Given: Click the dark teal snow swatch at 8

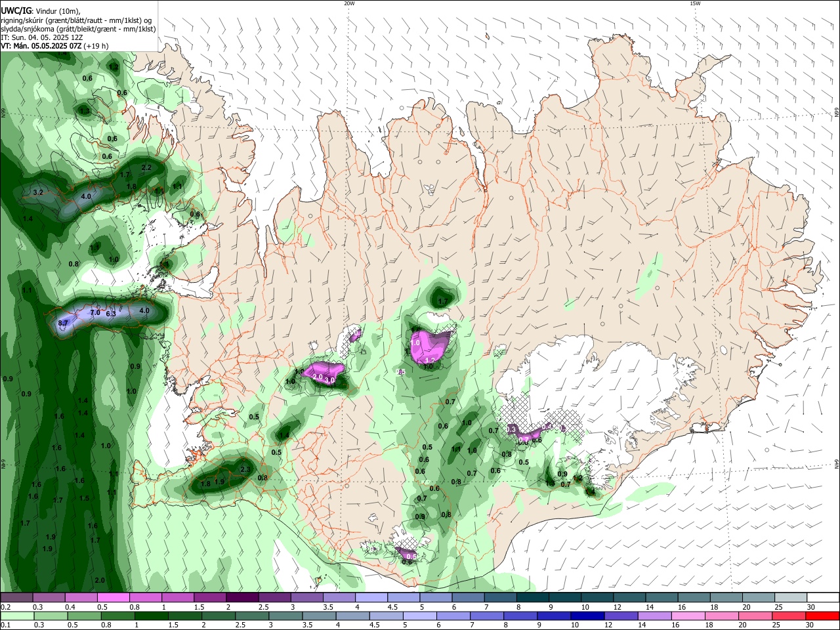Looking at the screenshot, I should point(533,597).
